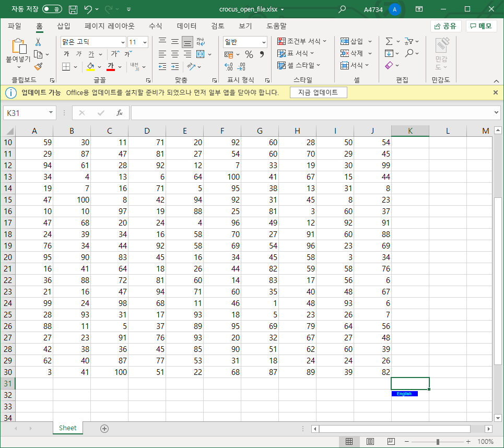504x448 pixels.
Task: Click the increase decimal places icon
Action: point(229,66)
